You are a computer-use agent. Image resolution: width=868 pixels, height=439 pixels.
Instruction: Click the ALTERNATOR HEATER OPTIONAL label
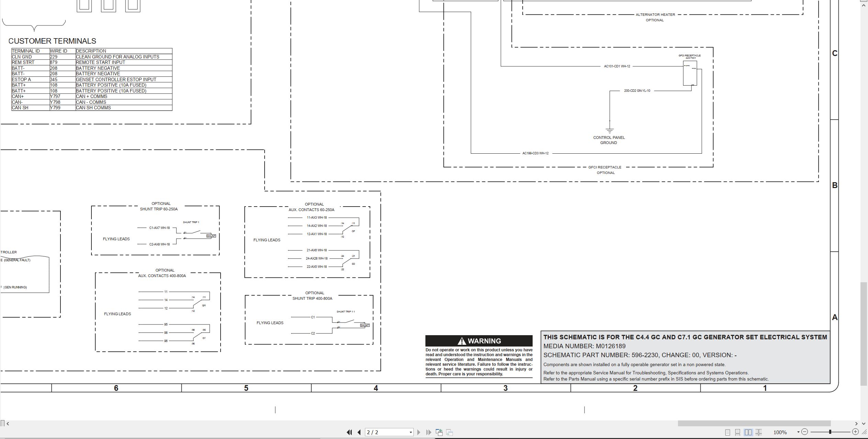click(655, 17)
